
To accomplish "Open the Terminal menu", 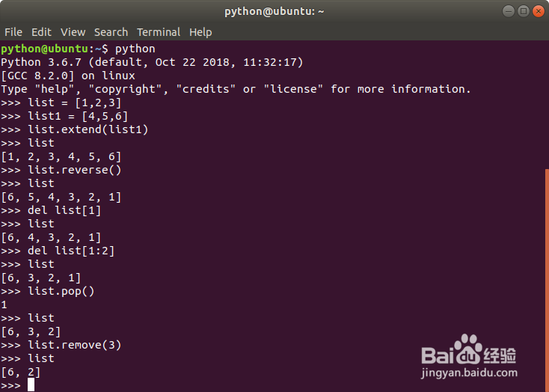I will pos(159,32).
